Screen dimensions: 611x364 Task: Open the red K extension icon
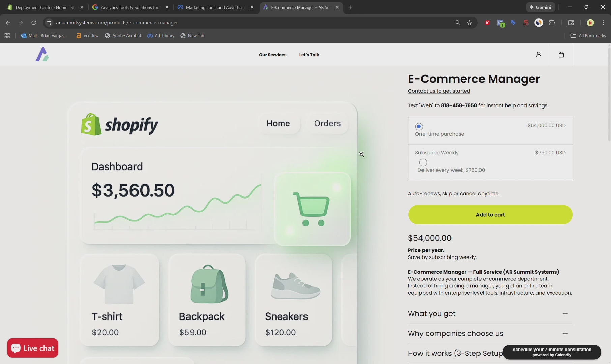pyautogui.click(x=487, y=23)
